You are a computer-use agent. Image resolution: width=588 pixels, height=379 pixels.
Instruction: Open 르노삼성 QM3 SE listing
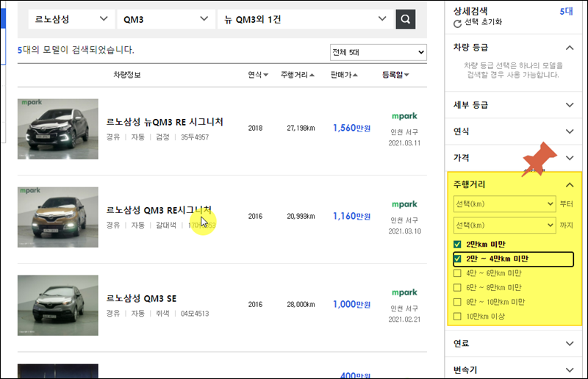click(141, 298)
